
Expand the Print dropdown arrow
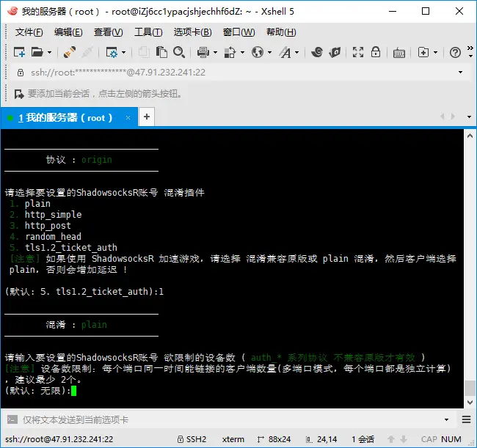click(215, 53)
